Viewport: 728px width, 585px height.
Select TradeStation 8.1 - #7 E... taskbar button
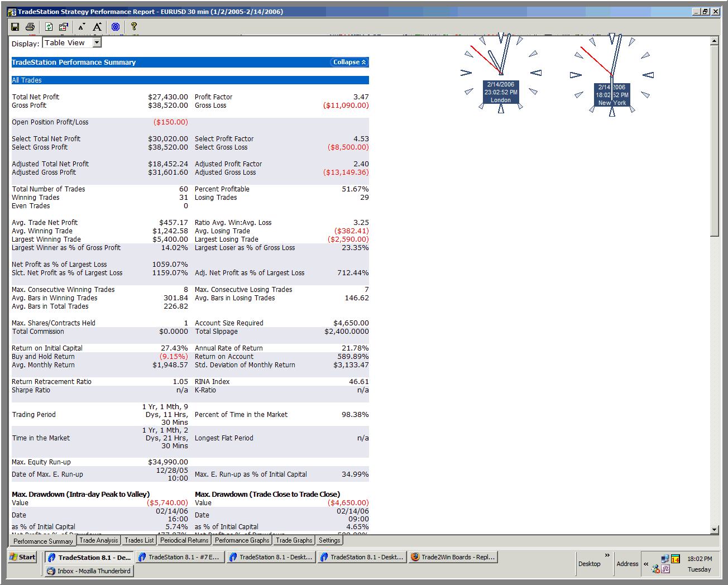pos(180,557)
